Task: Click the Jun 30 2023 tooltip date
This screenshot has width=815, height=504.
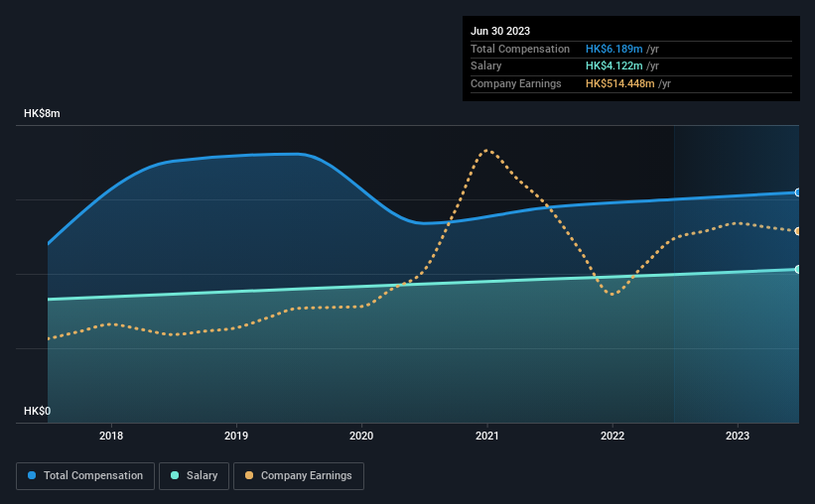Action: 500,31
